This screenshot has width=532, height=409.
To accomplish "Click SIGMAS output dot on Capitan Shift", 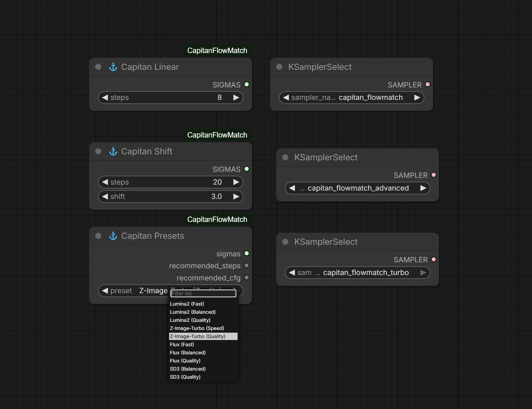I will 247,169.
